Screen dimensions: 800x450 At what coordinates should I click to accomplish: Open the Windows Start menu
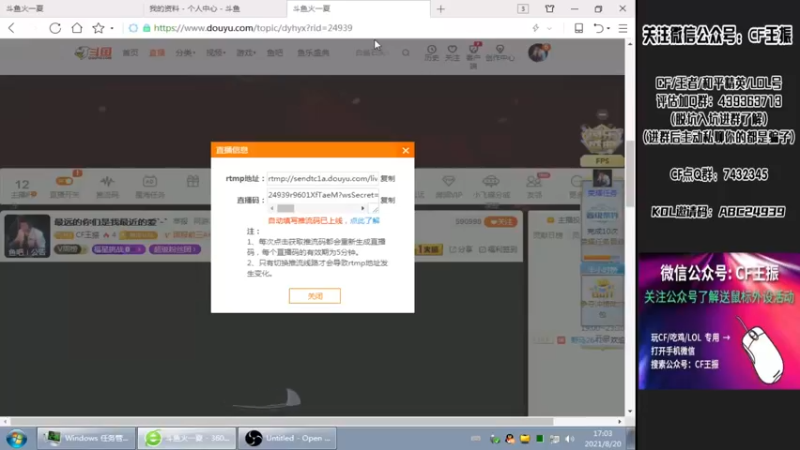point(17,438)
